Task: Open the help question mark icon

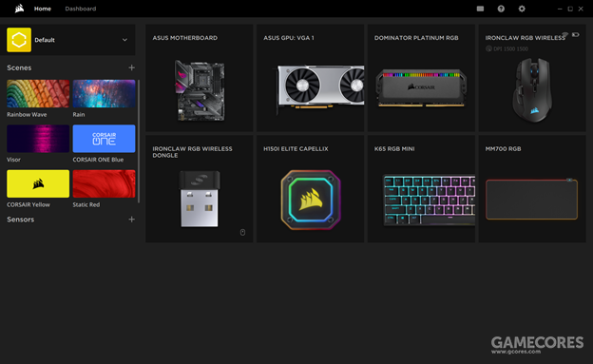Action: [501, 9]
